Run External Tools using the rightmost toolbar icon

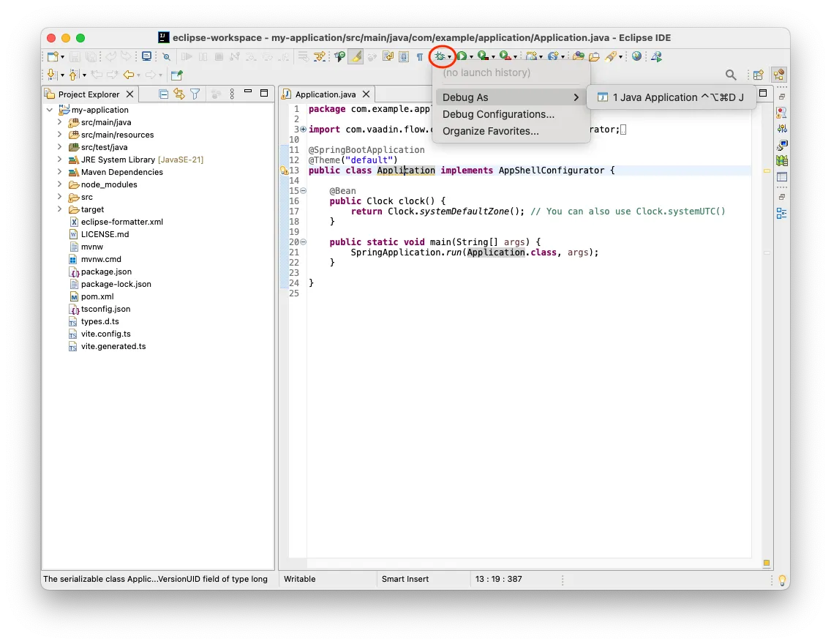[x=658, y=56]
